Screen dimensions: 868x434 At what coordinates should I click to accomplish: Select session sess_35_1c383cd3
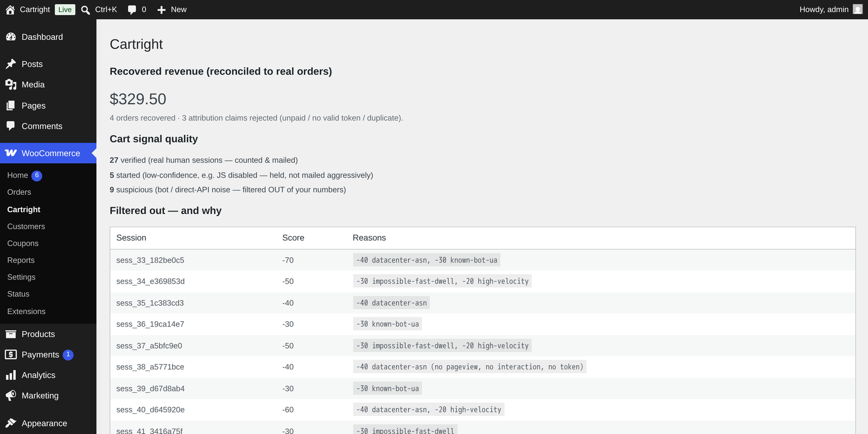point(150,303)
